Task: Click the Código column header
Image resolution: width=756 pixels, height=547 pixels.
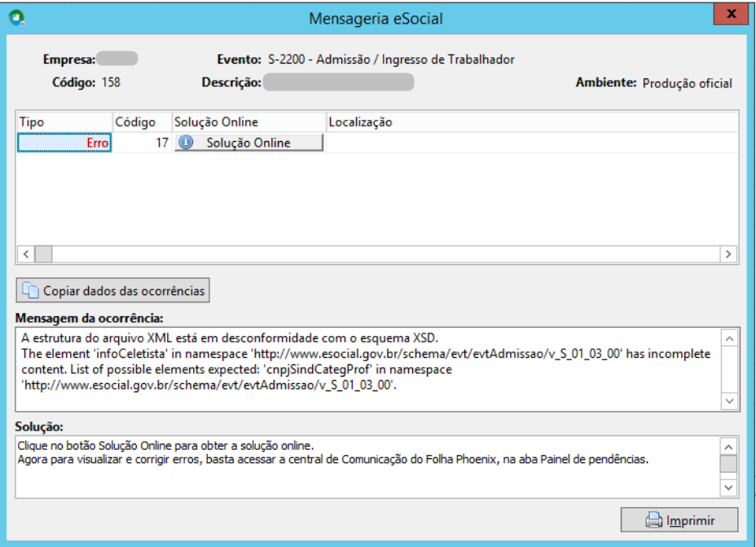Action: pos(143,122)
